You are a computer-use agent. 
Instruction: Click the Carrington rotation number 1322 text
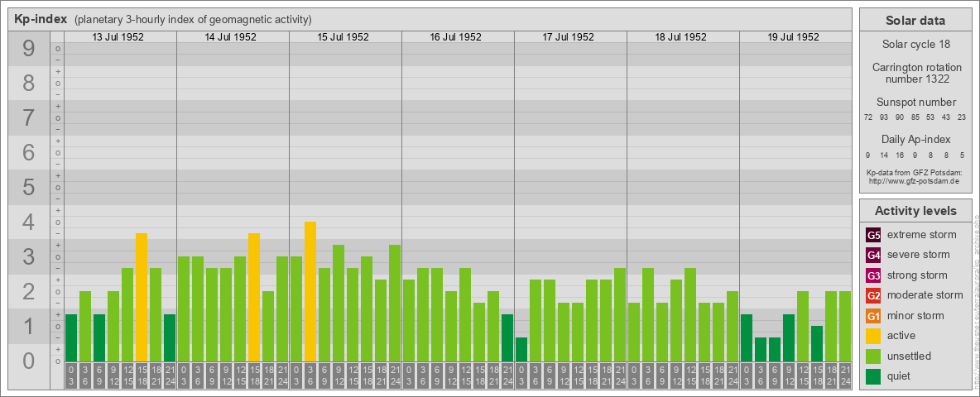tap(915, 73)
